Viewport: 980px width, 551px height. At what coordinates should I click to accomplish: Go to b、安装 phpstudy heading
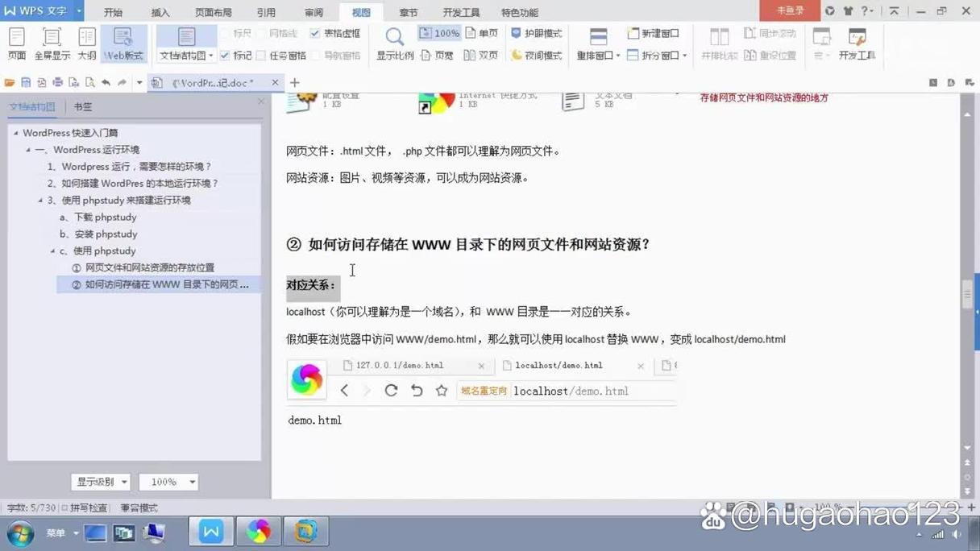click(98, 234)
